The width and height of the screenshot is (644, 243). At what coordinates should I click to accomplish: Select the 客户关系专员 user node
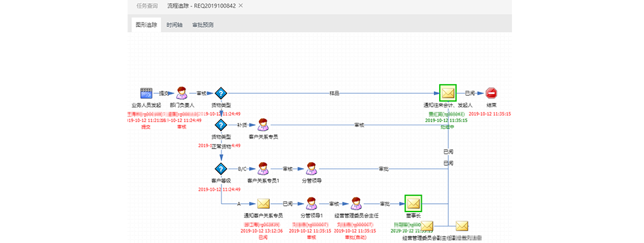coord(263,125)
